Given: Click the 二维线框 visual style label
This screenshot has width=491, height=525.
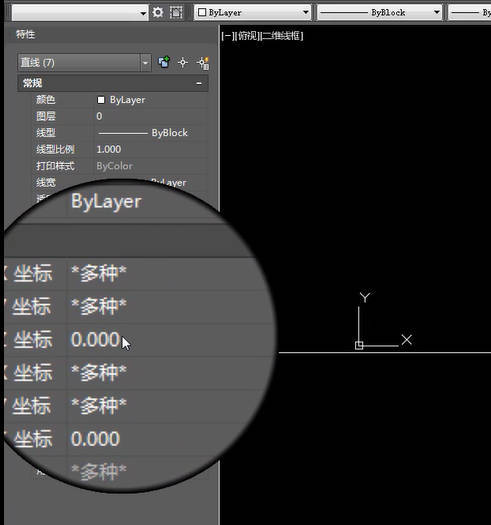Looking at the screenshot, I should (282, 36).
